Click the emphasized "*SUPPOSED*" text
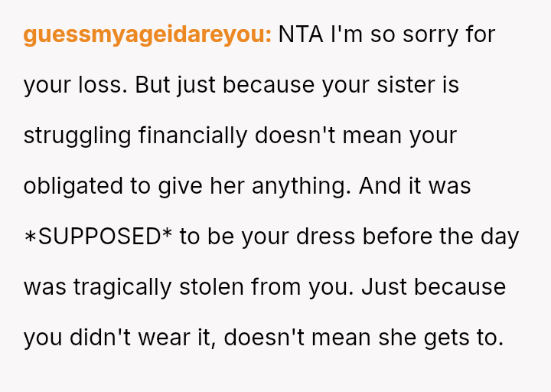Viewport: 551px width, 392px height. [x=98, y=237]
